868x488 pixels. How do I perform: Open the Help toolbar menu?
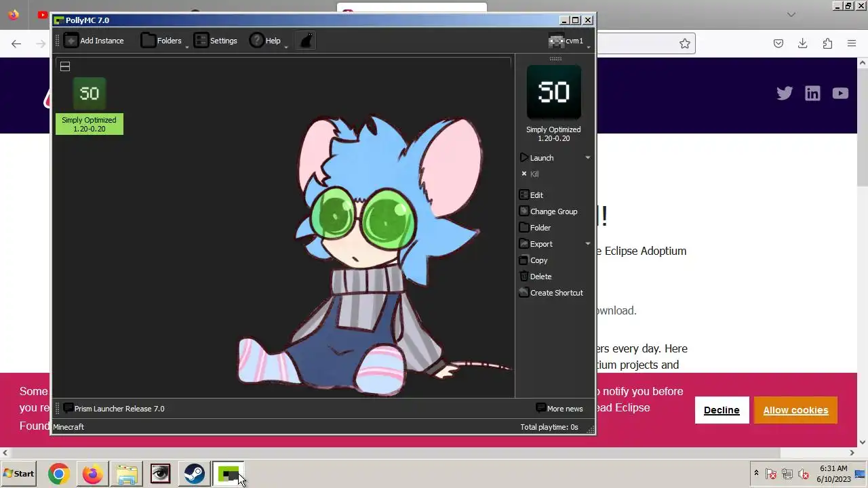265,41
